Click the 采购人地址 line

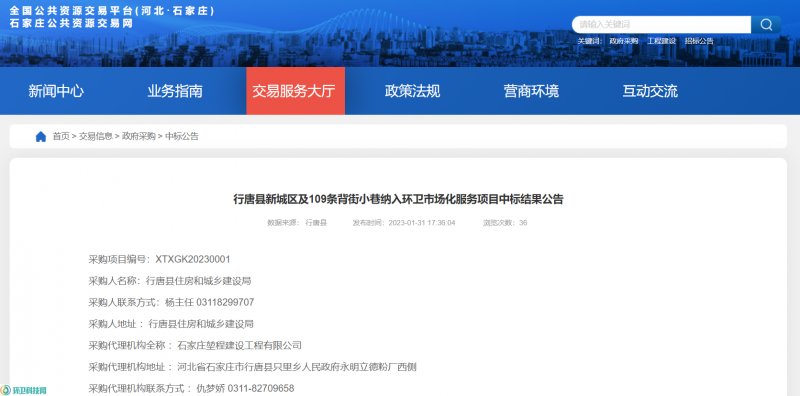[171, 324]
